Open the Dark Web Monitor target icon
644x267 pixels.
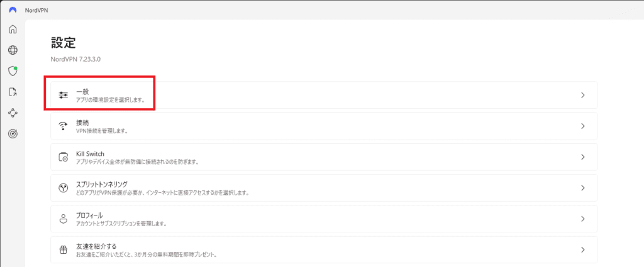pyautogui.click(x=13, y=133)
